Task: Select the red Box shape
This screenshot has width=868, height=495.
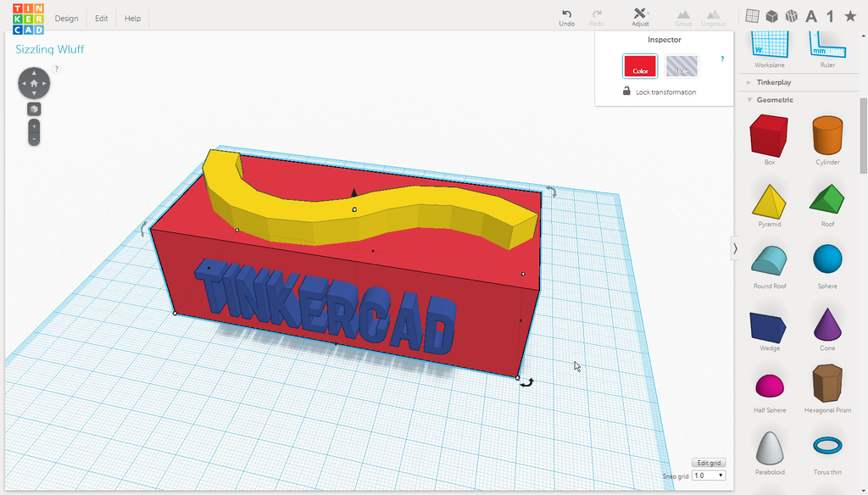Action: point(769,136)
